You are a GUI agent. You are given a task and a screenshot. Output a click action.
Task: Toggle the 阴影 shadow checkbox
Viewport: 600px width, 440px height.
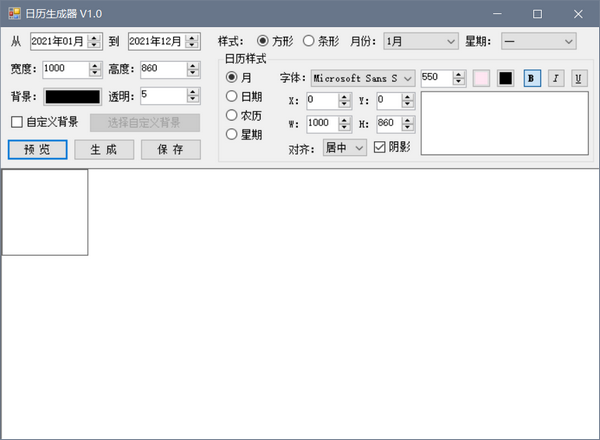tap(380, 147)
